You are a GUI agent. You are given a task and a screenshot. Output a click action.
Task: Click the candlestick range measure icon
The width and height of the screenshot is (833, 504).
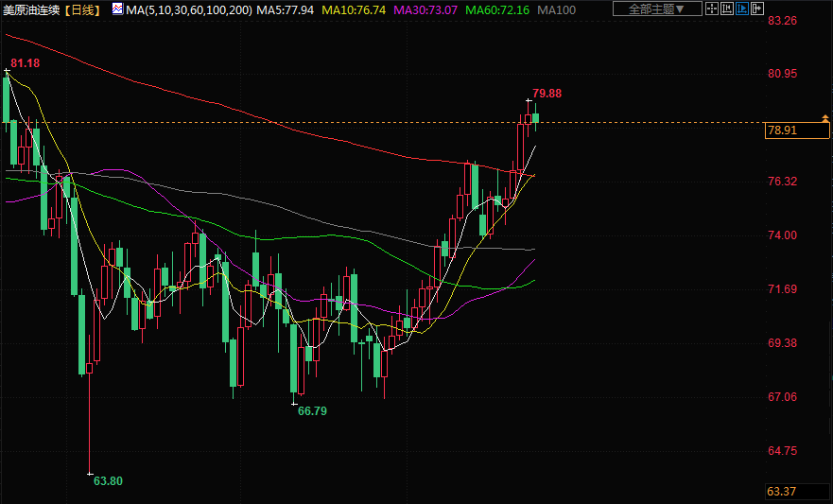point(728,9)
